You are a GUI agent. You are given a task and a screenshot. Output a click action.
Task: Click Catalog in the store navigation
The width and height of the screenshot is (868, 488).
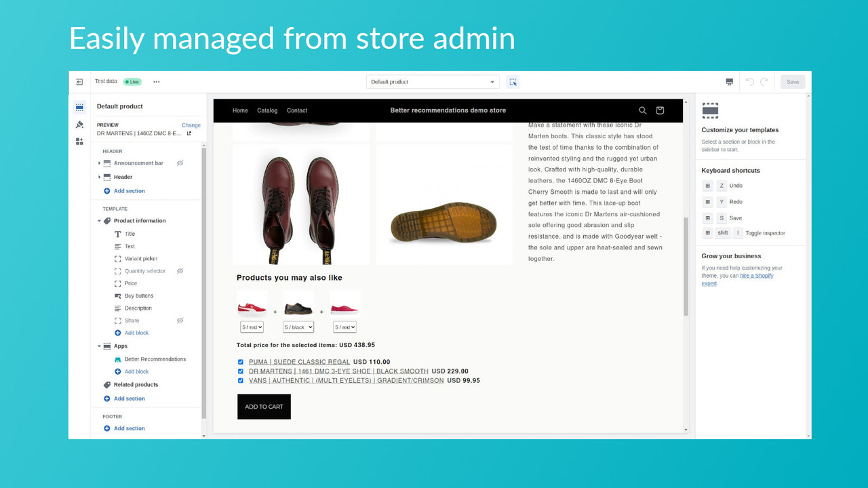[267, 110]
